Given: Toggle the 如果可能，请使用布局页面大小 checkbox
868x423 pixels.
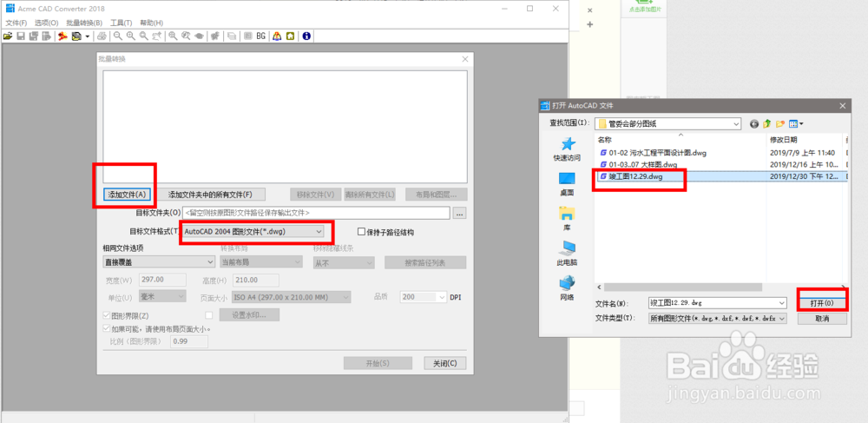Looking at the screenshot, I should pyautogui.click(x=107, y=328).
